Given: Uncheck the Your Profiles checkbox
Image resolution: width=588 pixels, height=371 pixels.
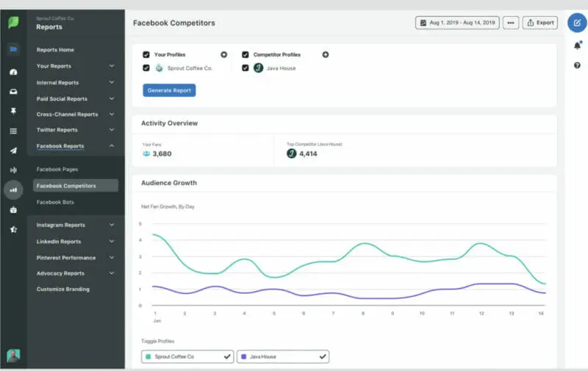Looking at the screenshot, I should coord(146,54).
